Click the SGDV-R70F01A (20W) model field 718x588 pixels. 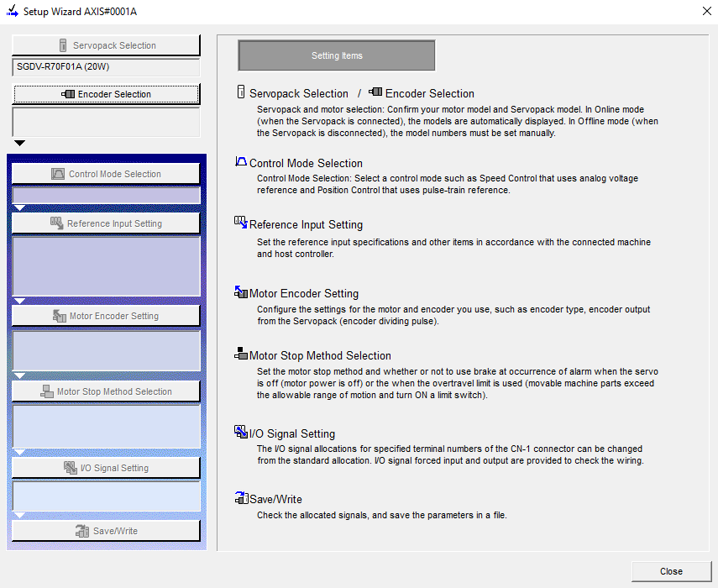click(x=106, y=65)
